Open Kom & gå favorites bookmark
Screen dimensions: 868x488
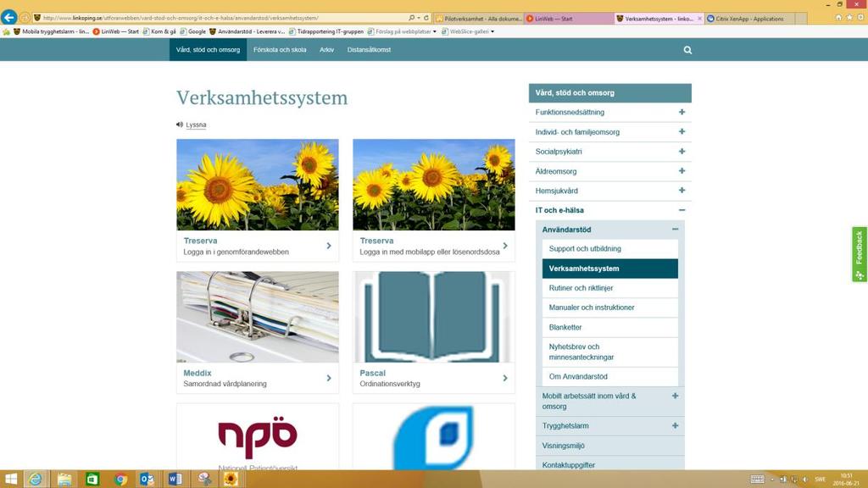(x=159, y=31)
